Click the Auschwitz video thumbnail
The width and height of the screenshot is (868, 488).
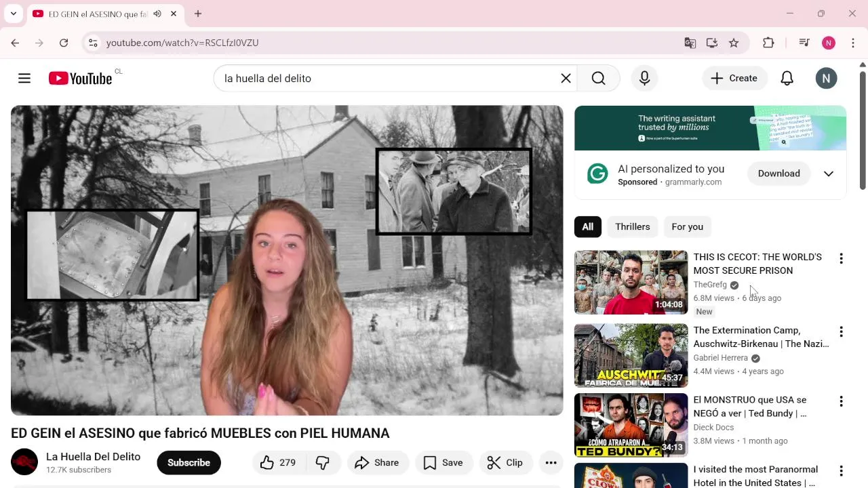631,356
